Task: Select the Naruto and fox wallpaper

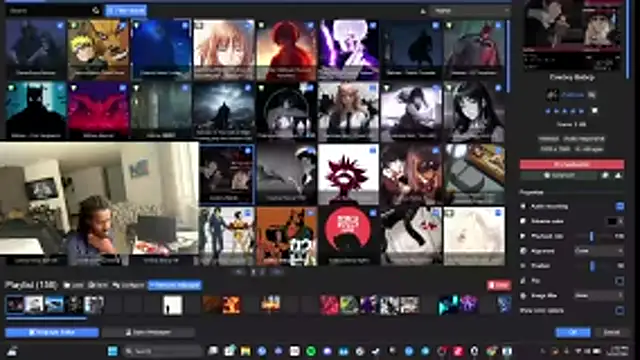Action: click(99, 49)
